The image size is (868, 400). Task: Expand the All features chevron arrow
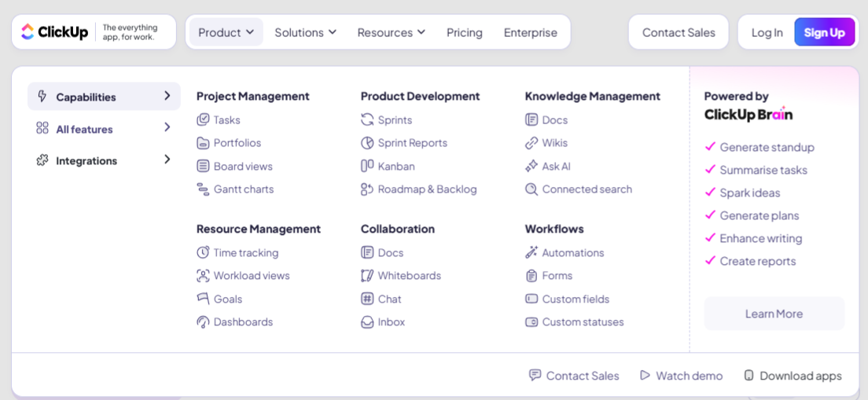(x=167, y=127)
